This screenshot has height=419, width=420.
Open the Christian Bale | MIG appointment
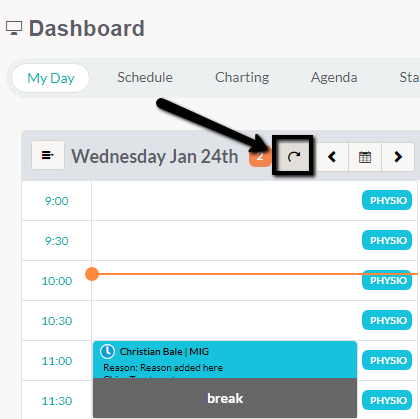[225, 359]
